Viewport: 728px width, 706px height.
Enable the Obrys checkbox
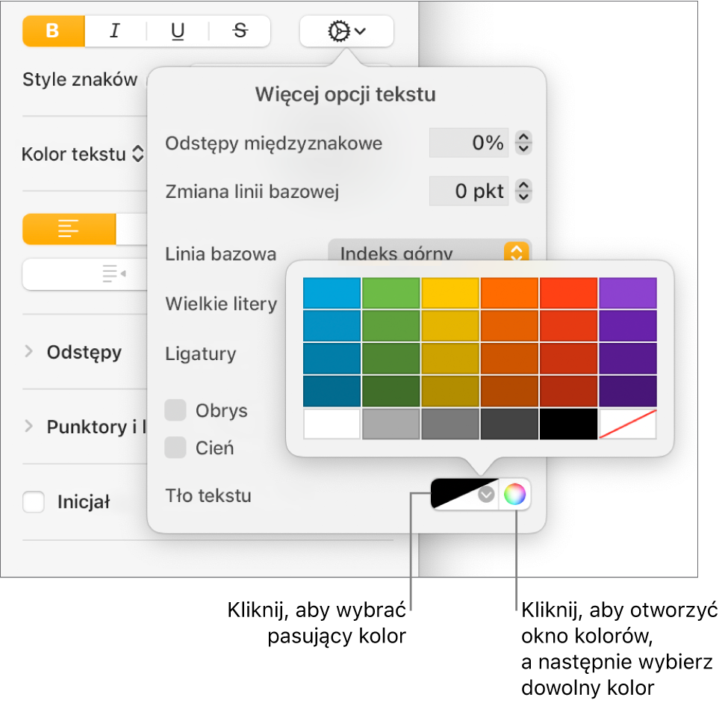click(175, 410)
